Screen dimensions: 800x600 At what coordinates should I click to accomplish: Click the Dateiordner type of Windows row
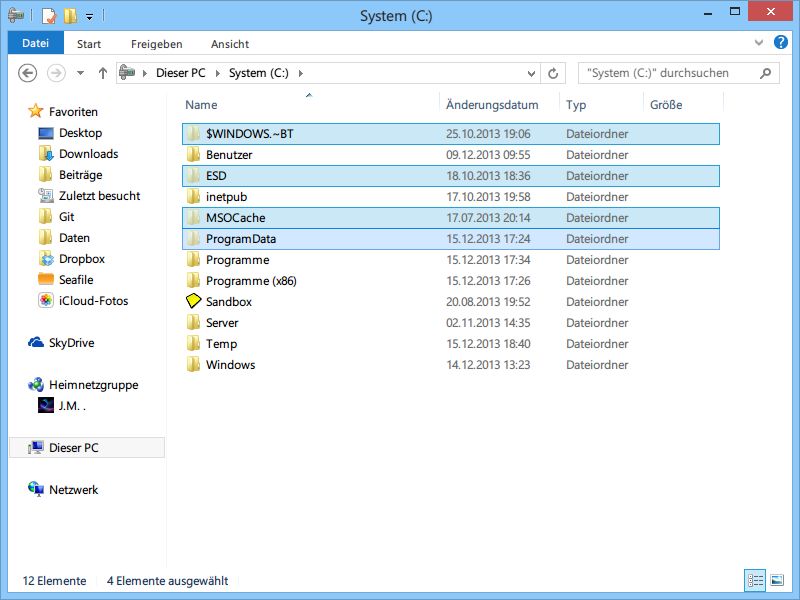597,364
